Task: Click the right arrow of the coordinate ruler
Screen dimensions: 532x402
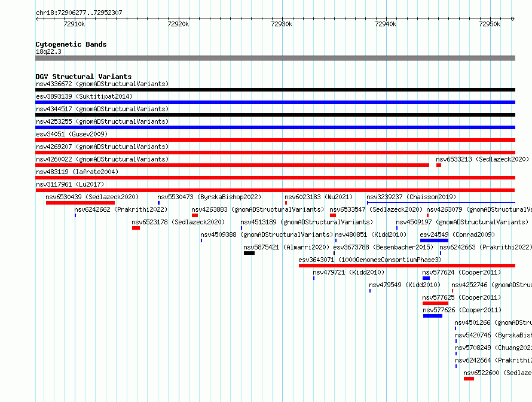Action: 513,19
